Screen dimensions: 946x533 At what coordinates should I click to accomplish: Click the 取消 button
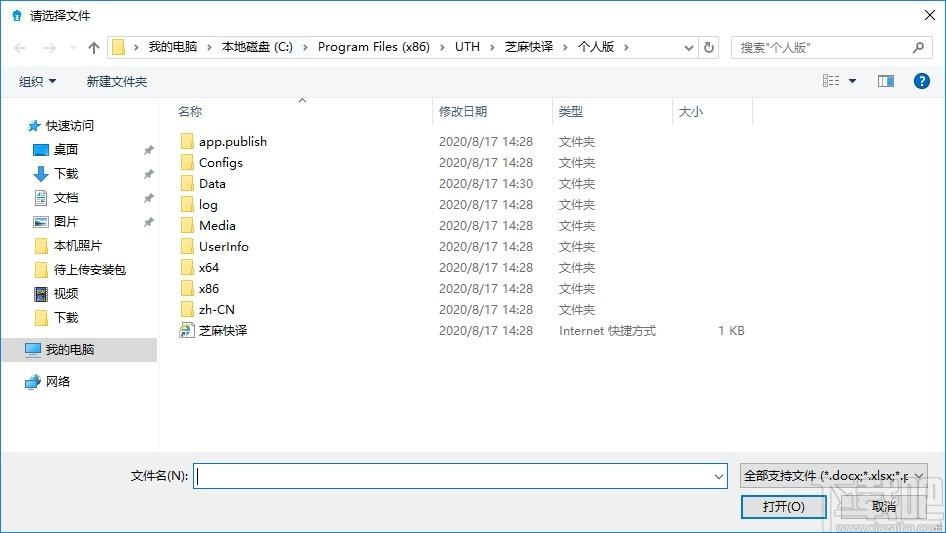click(883, 506)
